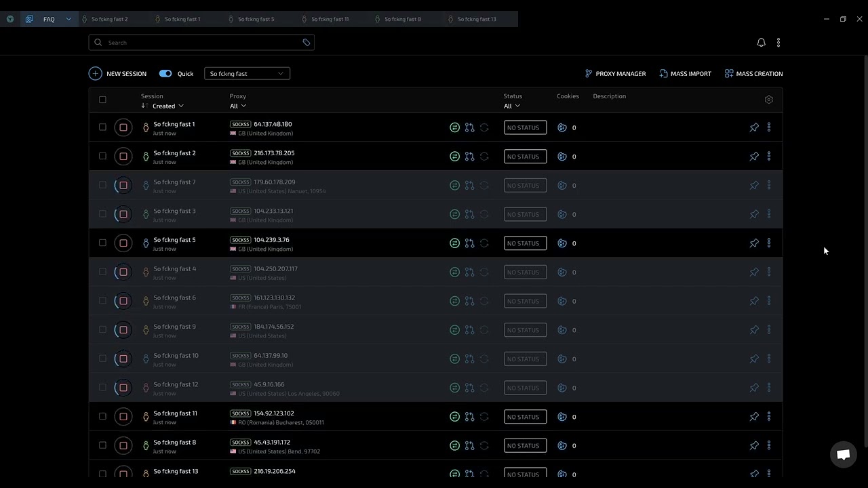Open NO STATUS dropdown for So fckng fast 11
This screenshot has width=868, height=488.
(x=525, y=417)
